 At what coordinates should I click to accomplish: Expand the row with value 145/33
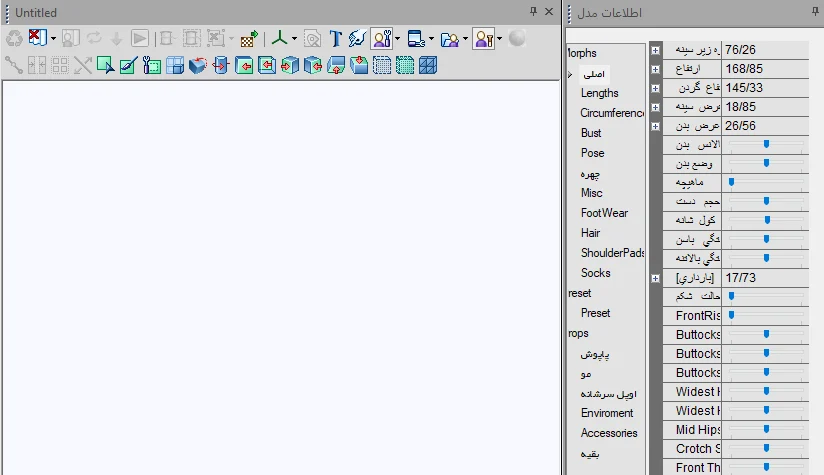click(x=655, y=88)
